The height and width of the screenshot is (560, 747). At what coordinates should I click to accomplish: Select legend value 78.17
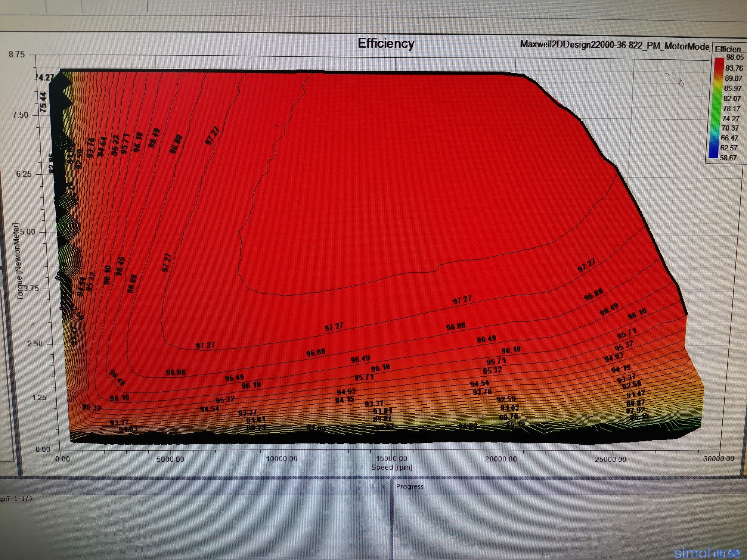pos(731,109)
